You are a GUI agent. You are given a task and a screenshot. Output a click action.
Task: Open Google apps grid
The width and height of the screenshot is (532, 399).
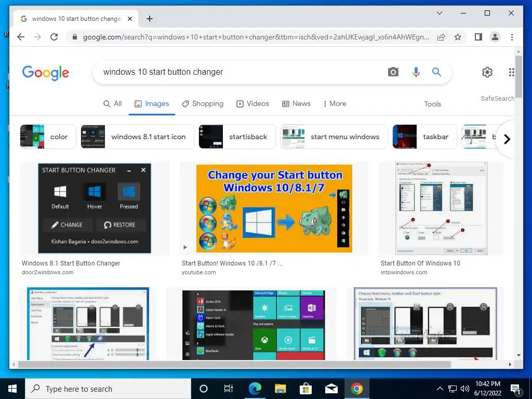pyautogui.click(x=511, y=72)
